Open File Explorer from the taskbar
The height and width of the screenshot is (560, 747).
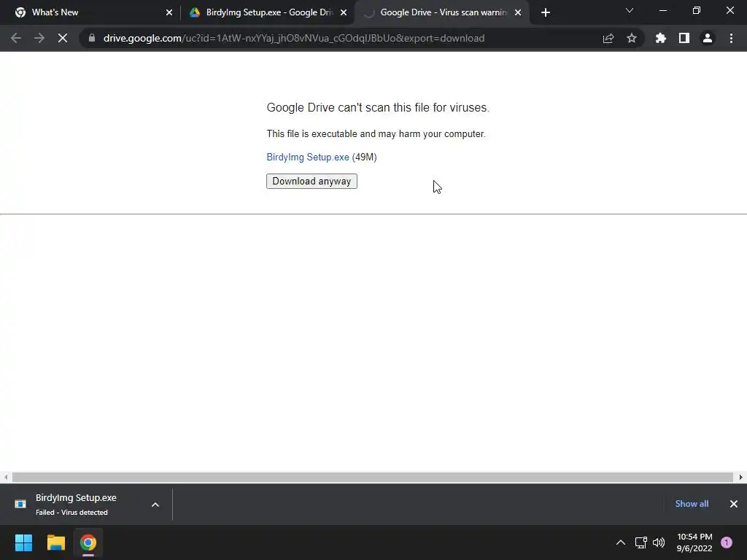[55, 542]
